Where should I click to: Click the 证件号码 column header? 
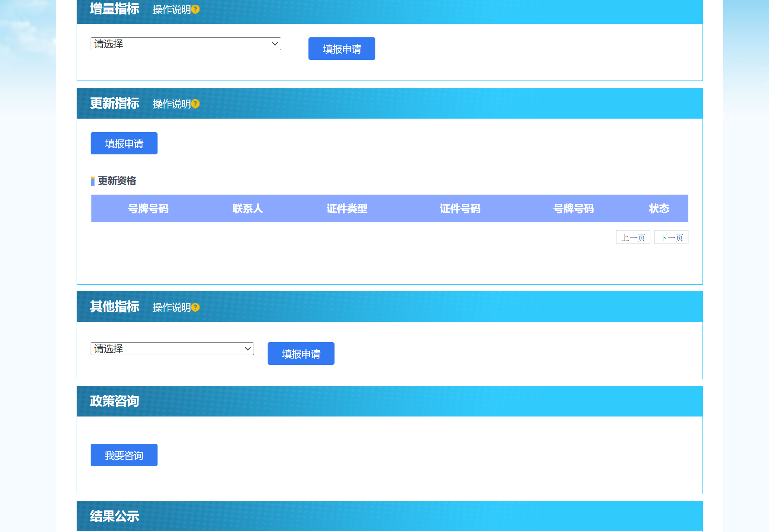[x=460, y=209]
